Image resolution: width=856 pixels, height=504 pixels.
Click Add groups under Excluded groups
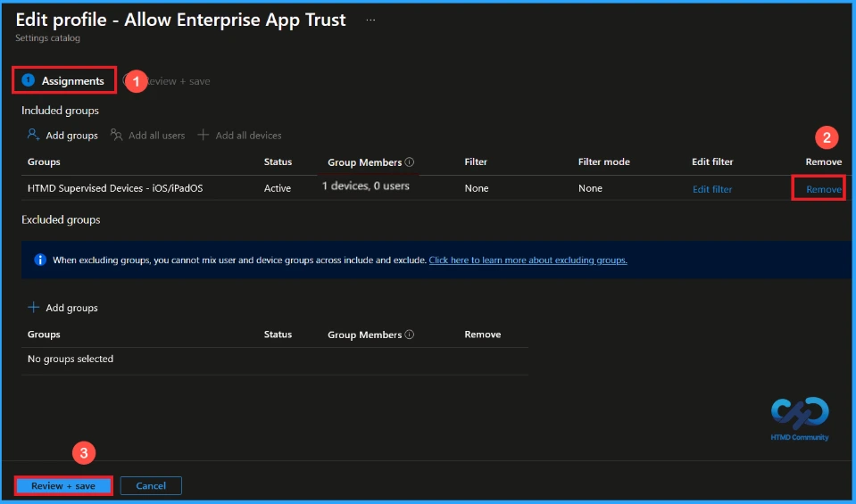point(62,308)
